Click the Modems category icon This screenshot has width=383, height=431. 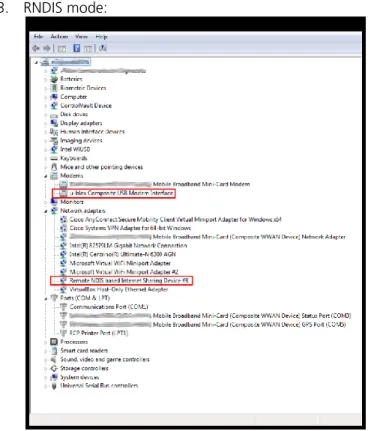point(54,175)
